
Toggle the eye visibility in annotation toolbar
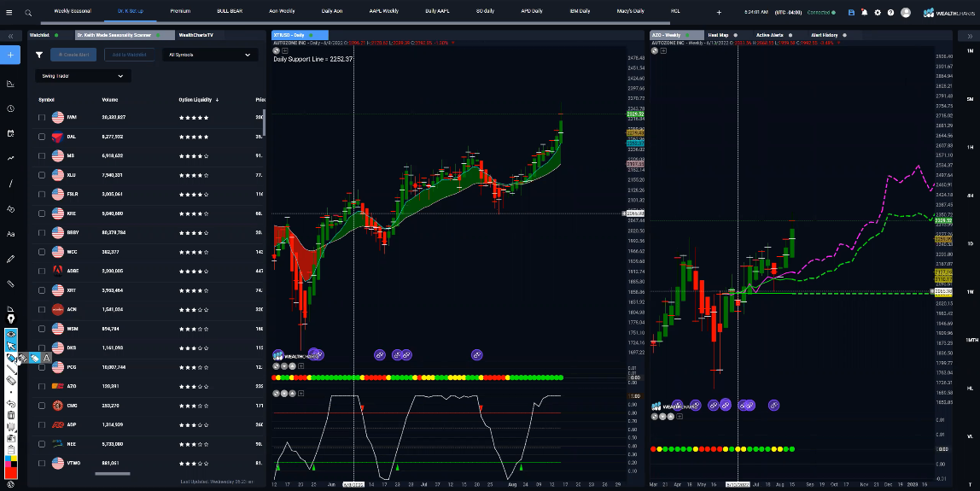(10, 335)
